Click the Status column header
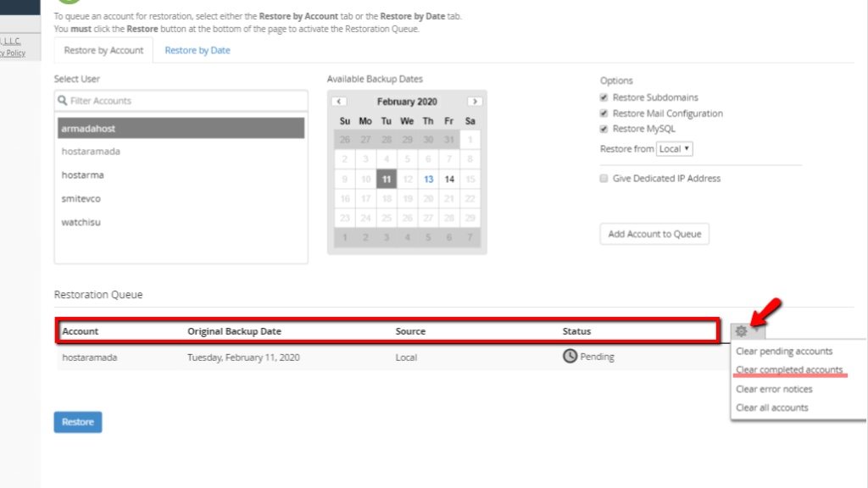The width and height of the screenshot is (868, 488). coord(576,331)
